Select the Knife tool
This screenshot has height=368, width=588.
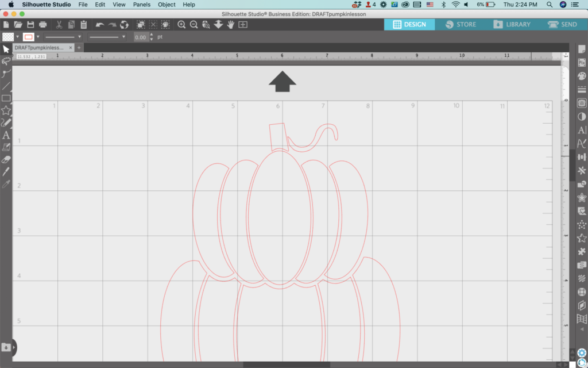(x=6, y=171)
